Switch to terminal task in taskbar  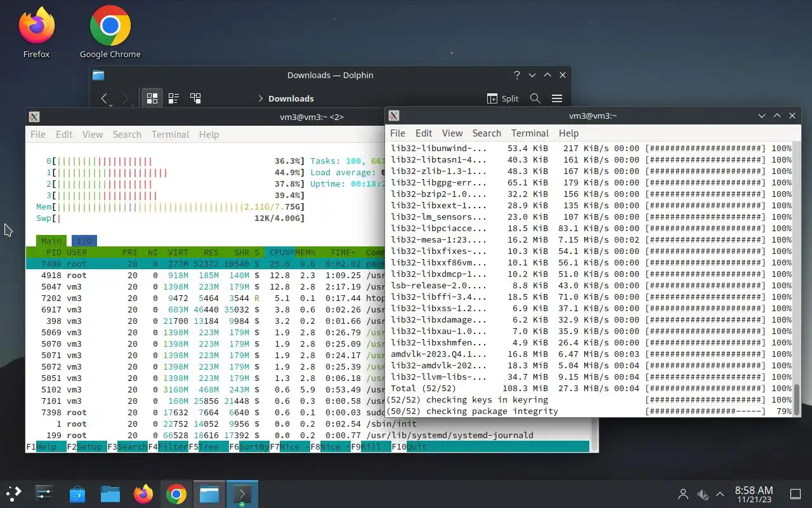click(242, 493)
